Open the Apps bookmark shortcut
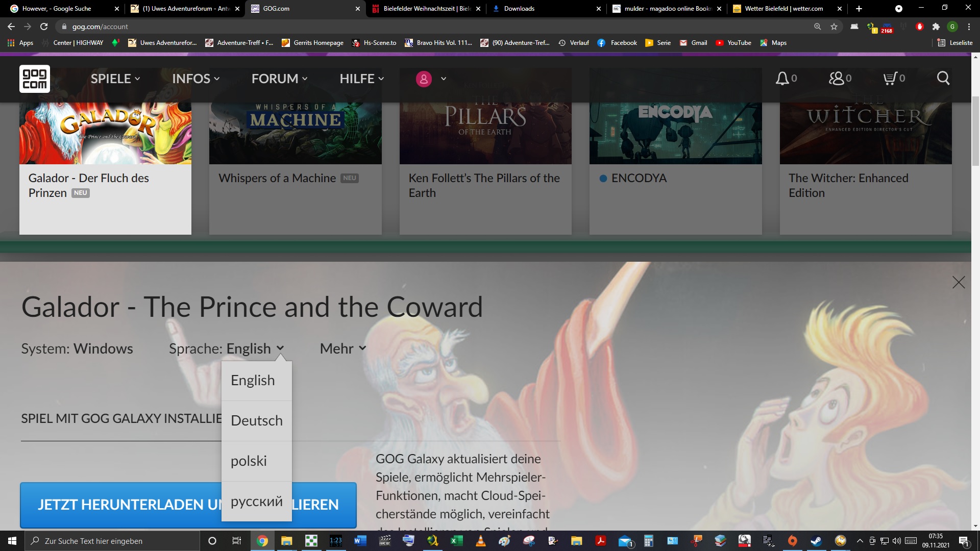980x551 pixels. (20, 43)
